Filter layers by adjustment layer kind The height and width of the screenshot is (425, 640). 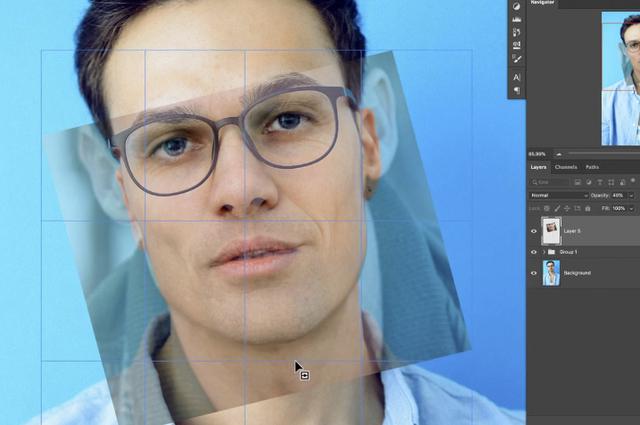click(x=589, y=182)
